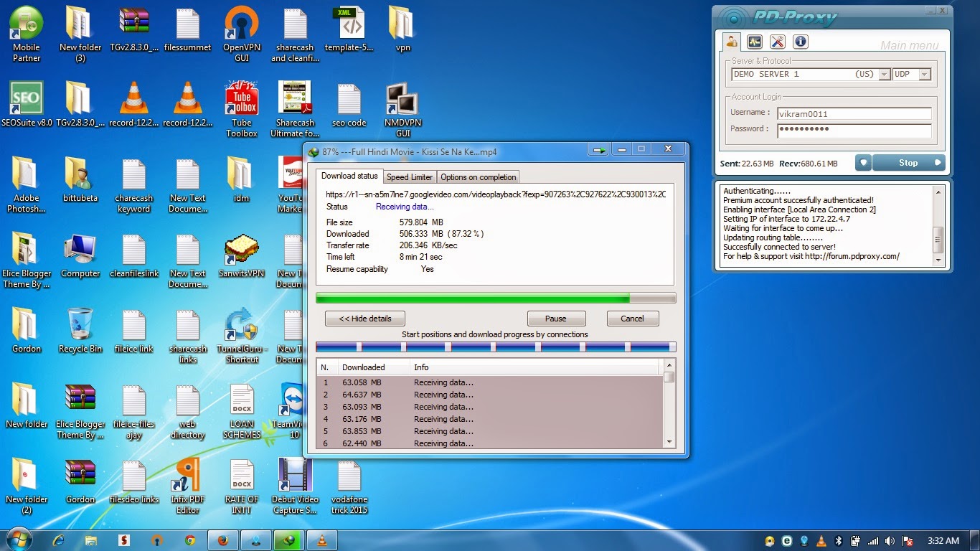The width and height of the screenshot is (980, 551).
Task: Click the PD-Proxy Password field
Action: coord(853,130)
